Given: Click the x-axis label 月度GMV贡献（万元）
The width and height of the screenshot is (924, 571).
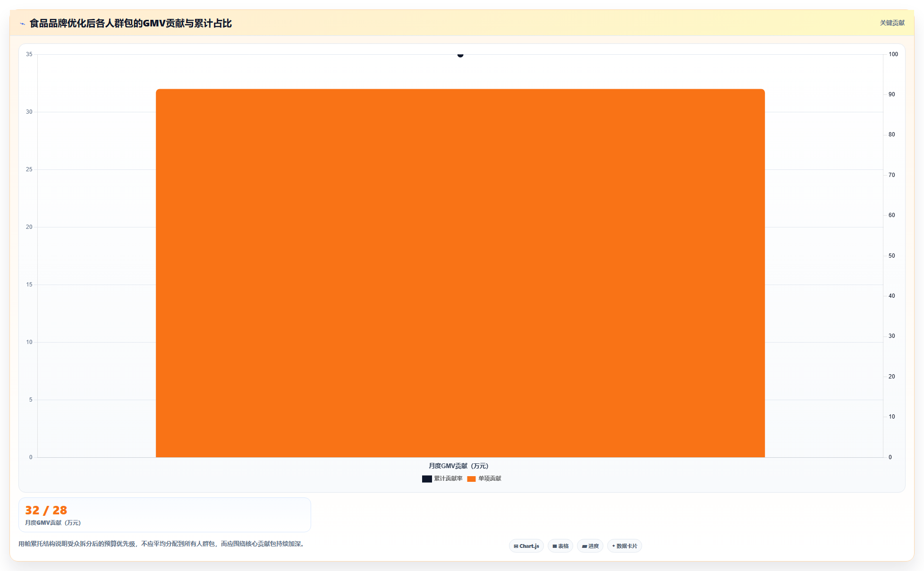Looking at the screenshot, I should click(x=458, y=466).
